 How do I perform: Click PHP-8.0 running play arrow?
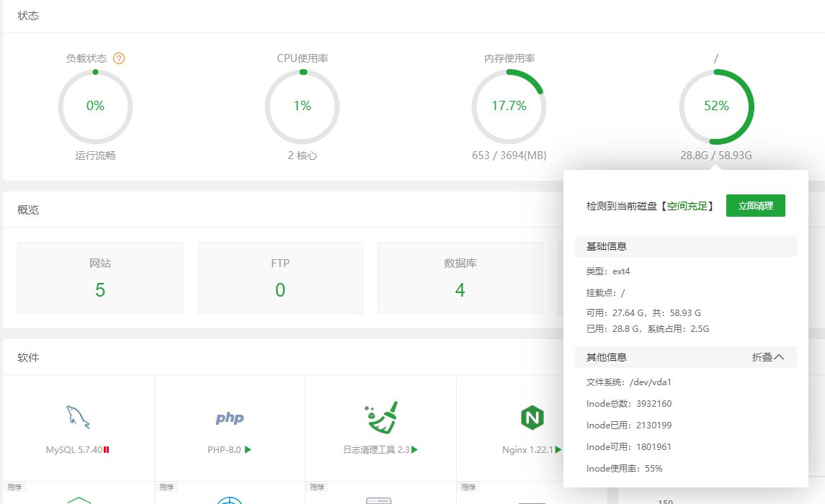point(248,450)
